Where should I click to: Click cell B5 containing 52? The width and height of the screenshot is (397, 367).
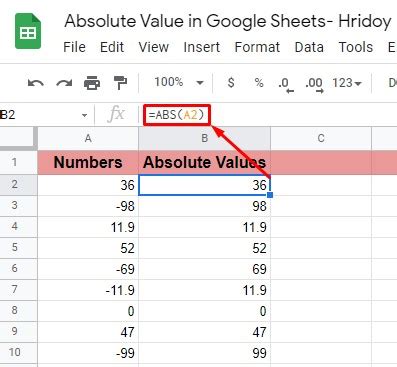pos(204,248)
